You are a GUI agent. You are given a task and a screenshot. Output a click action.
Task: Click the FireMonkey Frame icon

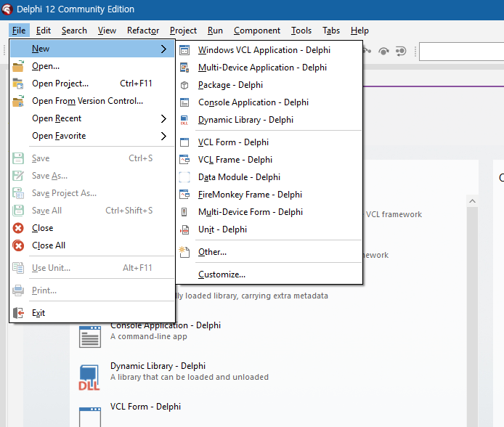click(184, 195)
